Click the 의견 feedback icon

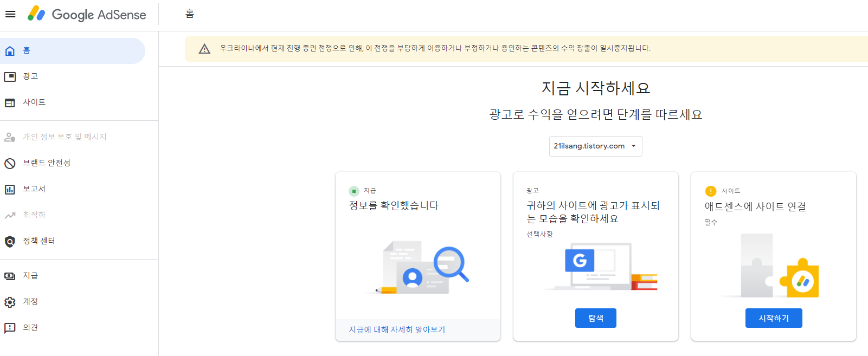pyautogui.click(x=10, y=328)
